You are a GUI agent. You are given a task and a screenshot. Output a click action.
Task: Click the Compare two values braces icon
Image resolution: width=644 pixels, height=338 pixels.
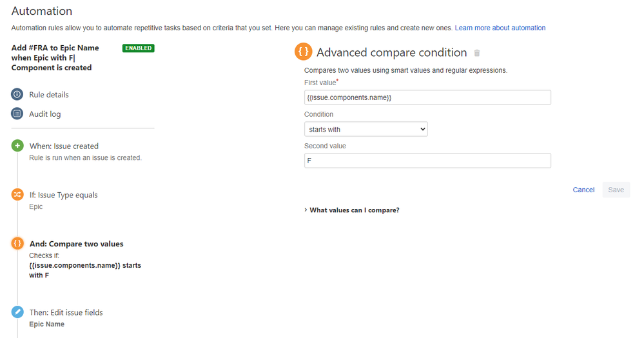pos(17,244)
